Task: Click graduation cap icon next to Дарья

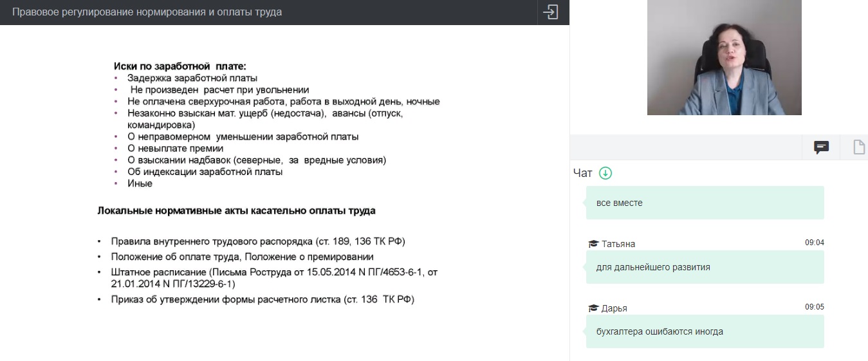Action: tap(593, 308)
